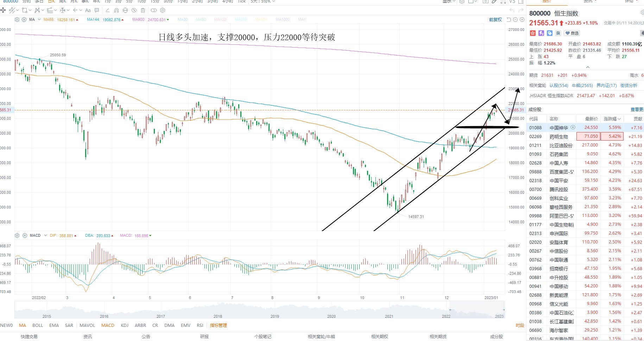This screenshot has width=644, height=341.
Task: Open the 公告 bottom tab
Action: click(146, 337)
